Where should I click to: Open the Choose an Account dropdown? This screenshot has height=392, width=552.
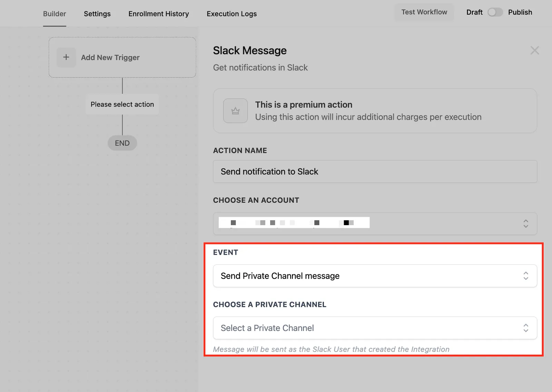[x=375, y=223]
